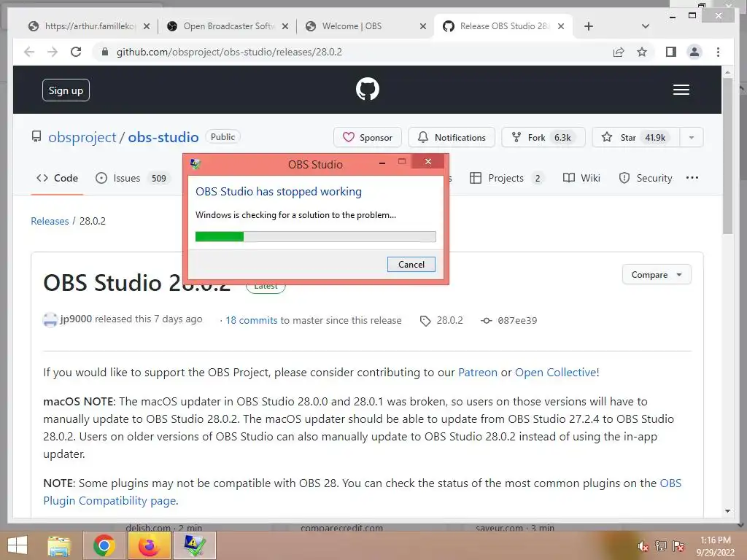This screenshot has height=560, width=747.
Task: Open Firefox from the taskbar
Action: tap(149, 545)
